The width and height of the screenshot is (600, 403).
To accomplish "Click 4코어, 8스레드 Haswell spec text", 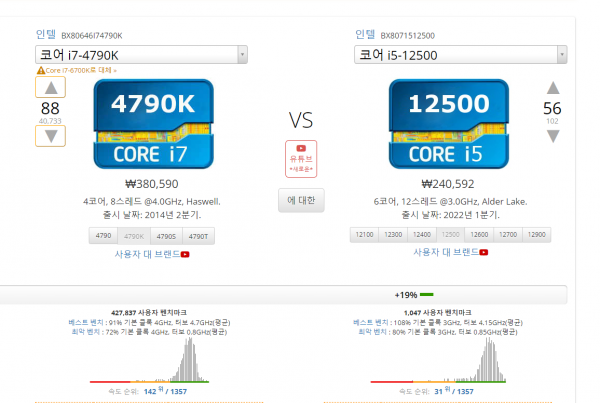I will (152, 202).
